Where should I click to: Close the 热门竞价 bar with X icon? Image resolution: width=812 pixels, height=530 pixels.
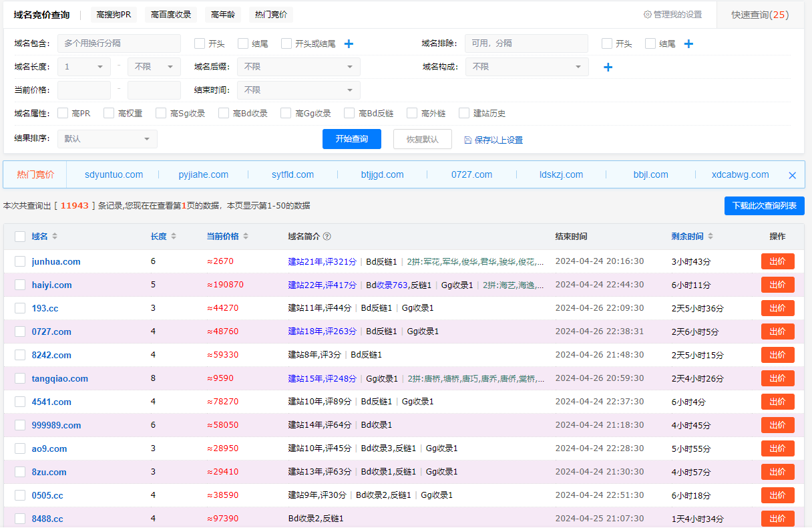coord(793,175)
